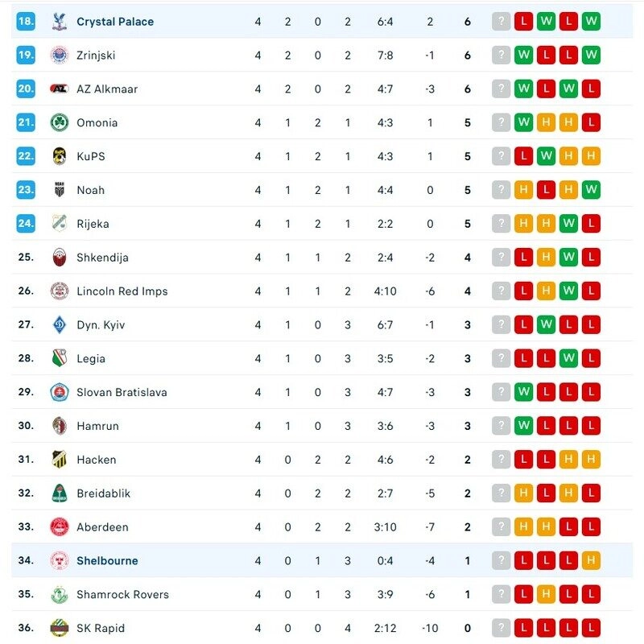Click the highlighted Shelbourne table row
644x644 pixels.
tap(322, 561)
